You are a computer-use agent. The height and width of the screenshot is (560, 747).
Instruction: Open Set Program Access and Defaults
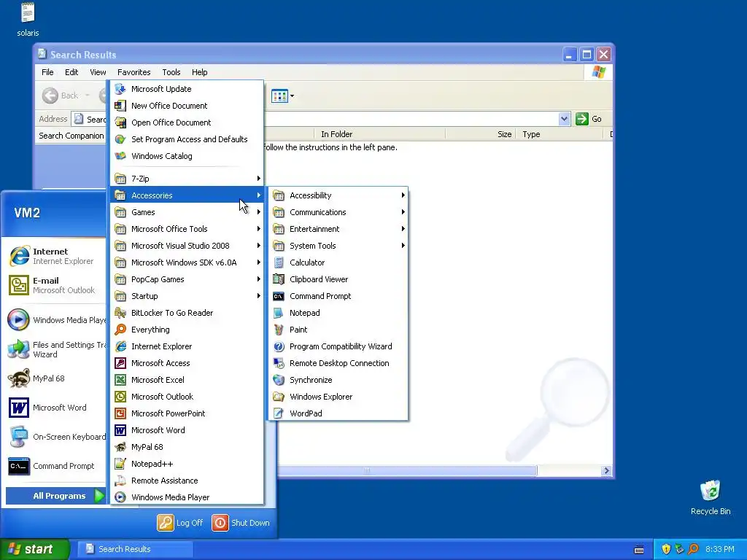click(187, 139)
